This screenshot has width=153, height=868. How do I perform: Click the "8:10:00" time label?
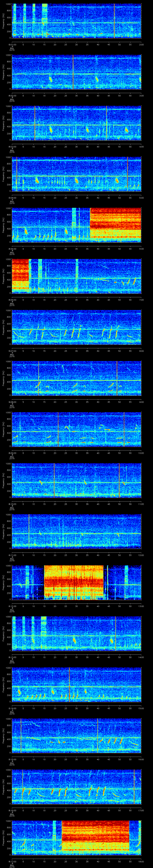[12, 504]
